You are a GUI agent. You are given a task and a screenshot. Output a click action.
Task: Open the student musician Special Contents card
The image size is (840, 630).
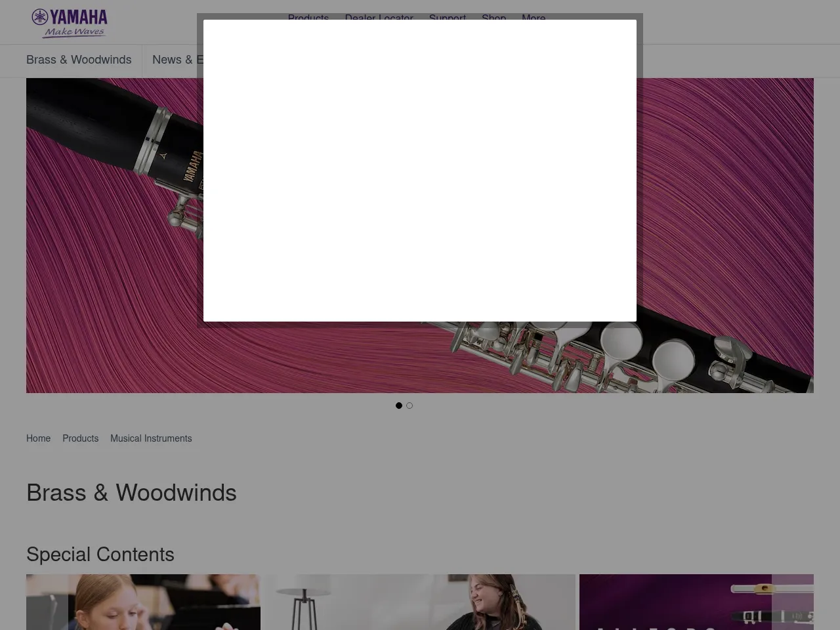tap(143, 602)
